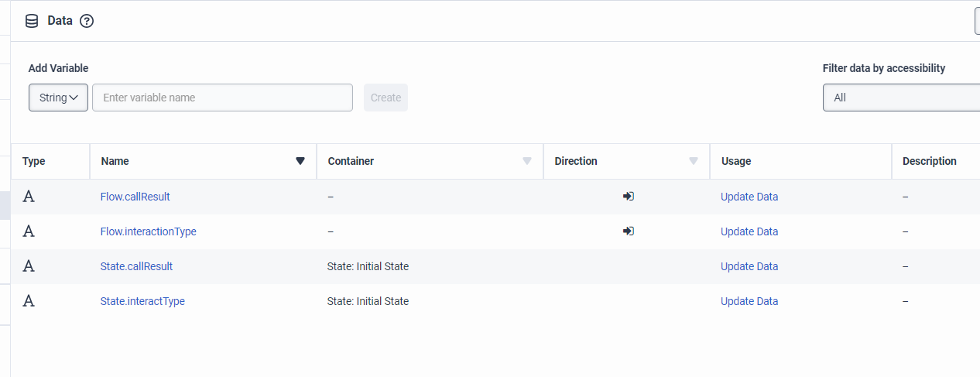
Task: Open the Flow.callResult variable link
Action: coord(135,197)
